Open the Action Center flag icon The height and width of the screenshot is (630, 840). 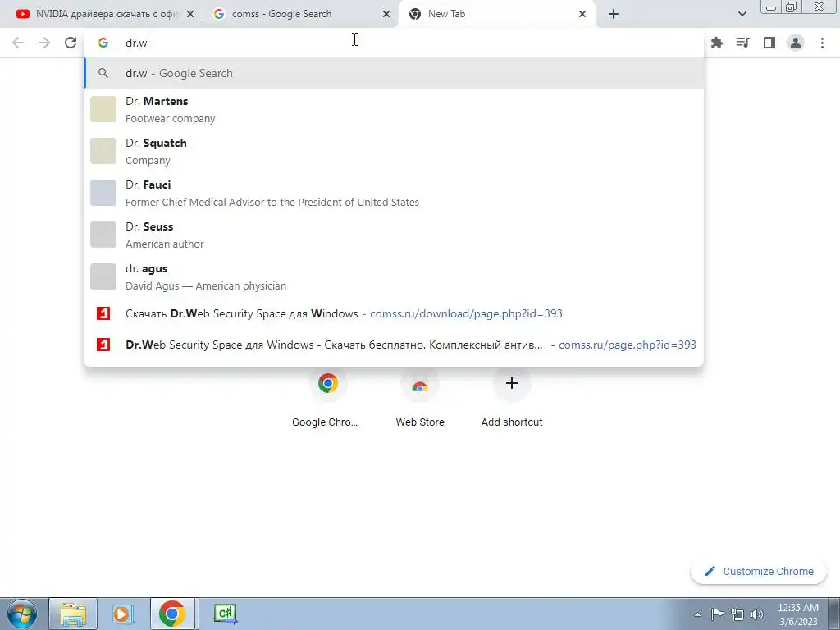pos(717,614)
